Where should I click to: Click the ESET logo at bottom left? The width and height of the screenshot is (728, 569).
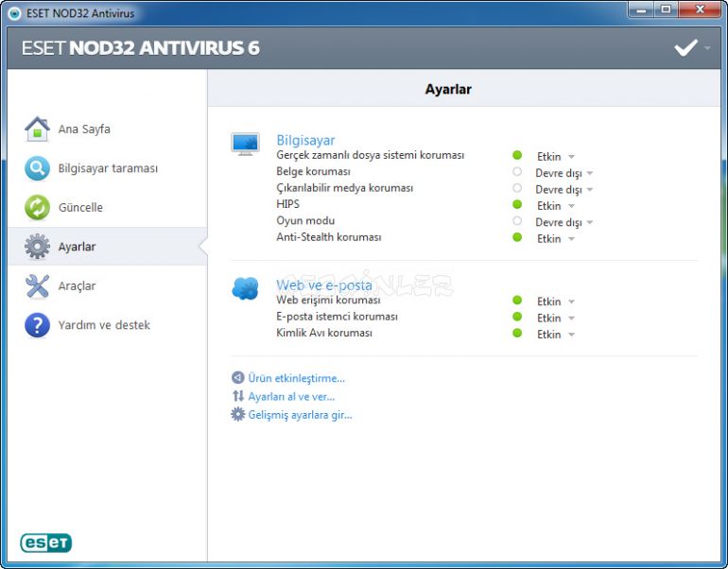(x=45, y=543)
